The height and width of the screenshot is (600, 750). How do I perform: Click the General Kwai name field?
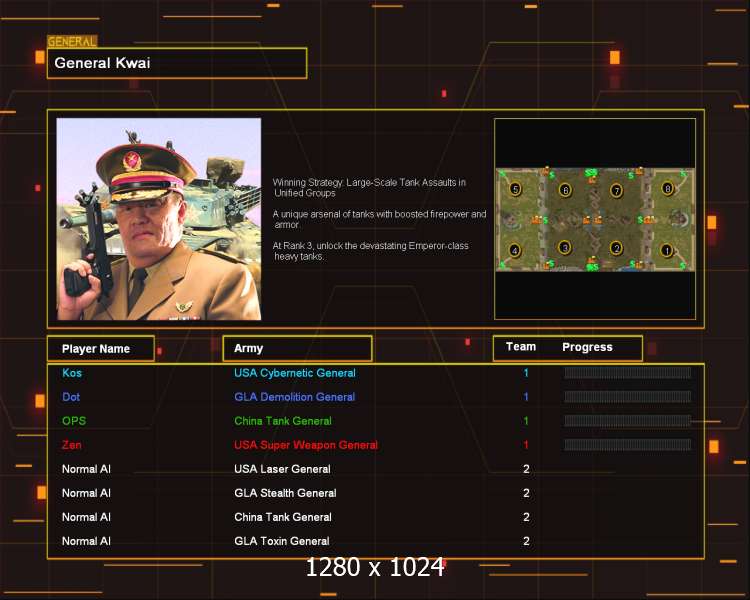coord(177,63)
